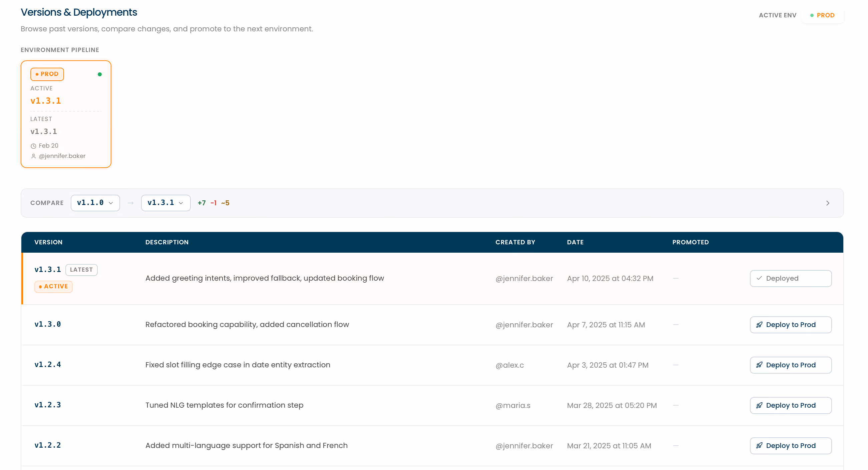Click date Mar 28, 2025 at 05:20 PM
The height and width of the screenshot is (470, 868).
tap(612, 405)
